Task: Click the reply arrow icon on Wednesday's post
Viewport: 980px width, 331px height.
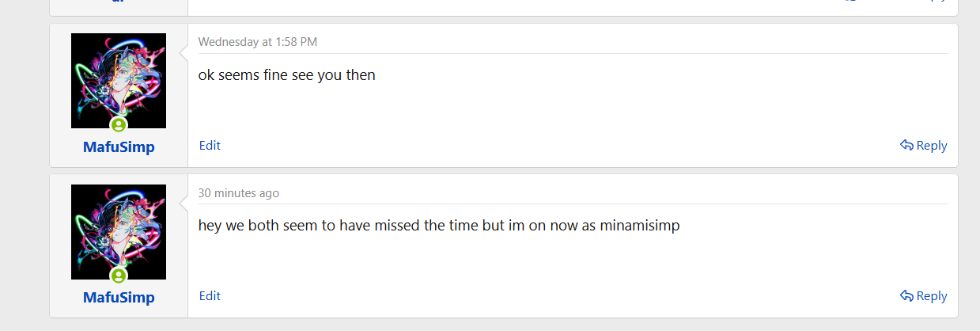Action: pyautogui.click(x=906, y=145)
